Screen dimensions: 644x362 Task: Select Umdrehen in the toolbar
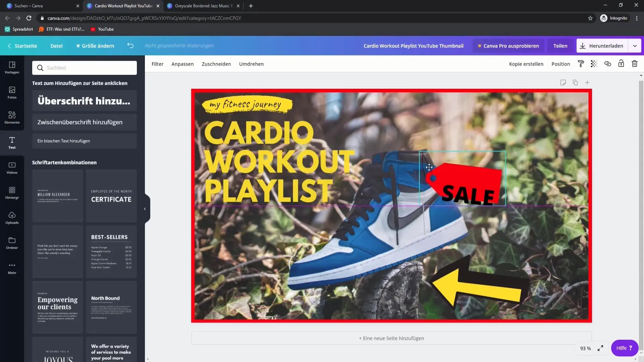pyautogui.click(x=251, y=64)
